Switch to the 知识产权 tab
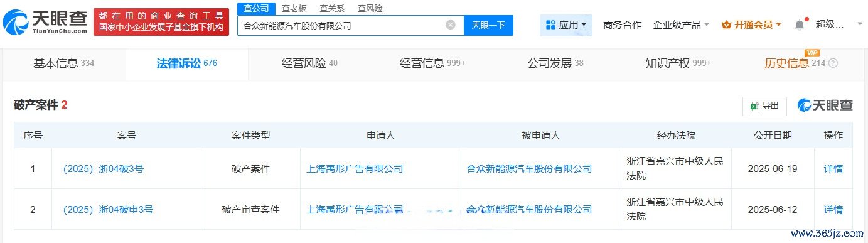 coord(678,63)
